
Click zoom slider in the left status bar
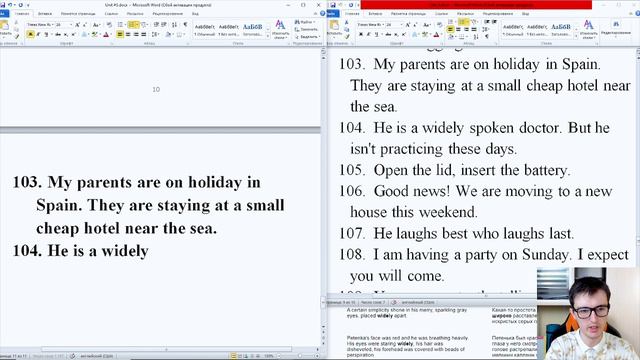click(x=300, y=356)
